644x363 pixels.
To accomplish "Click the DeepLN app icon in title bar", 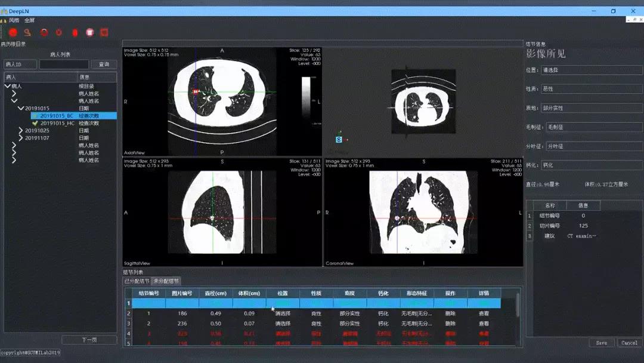I will [4, 11].
